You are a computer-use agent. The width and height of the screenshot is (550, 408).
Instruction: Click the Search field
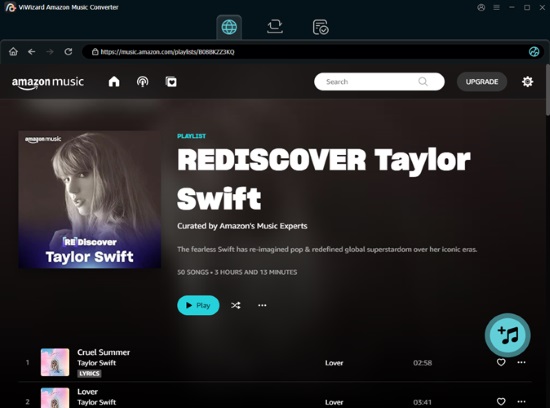379,82
